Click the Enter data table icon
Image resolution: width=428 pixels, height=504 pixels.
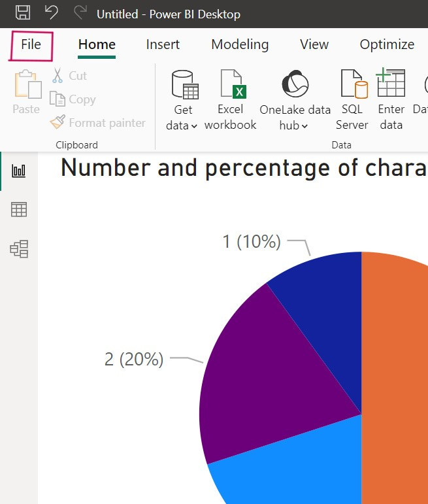click(391, 82)
